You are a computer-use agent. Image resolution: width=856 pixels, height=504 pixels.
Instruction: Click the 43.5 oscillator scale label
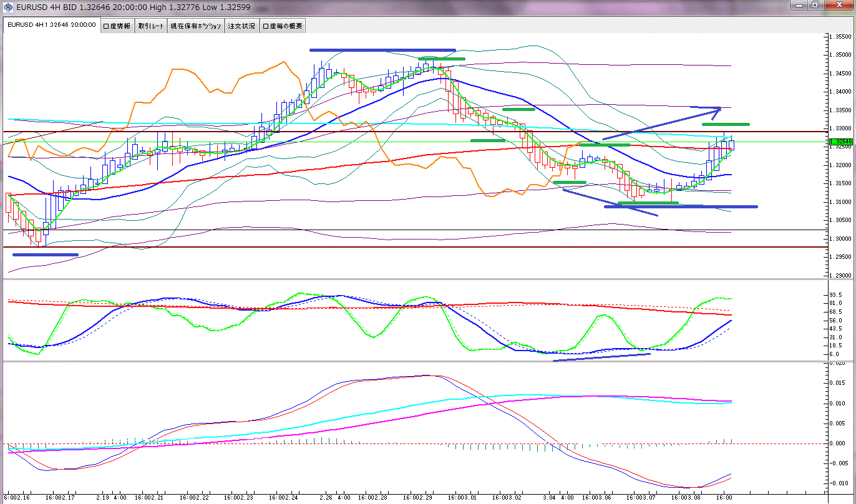pos(837,328)
